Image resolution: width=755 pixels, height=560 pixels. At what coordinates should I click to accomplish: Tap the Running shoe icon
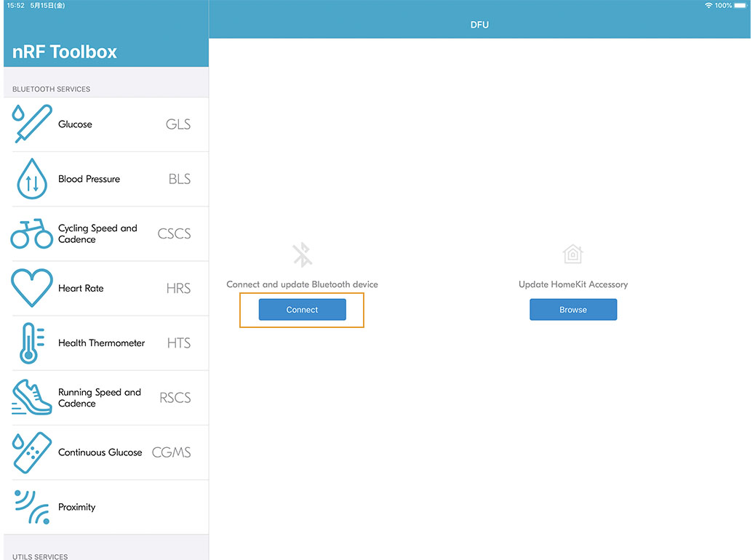coord(32,397)
